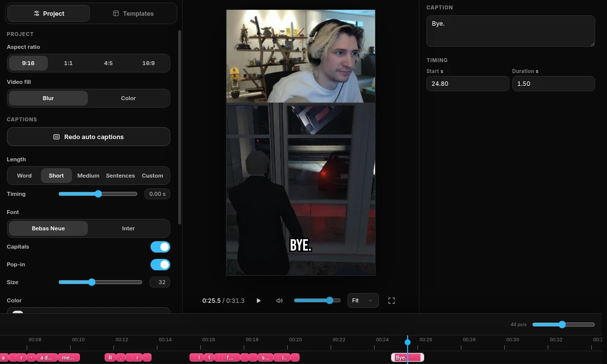Mute the audio with the speaker icon
Screen dimensions: 607x364
tap(279, 300)
